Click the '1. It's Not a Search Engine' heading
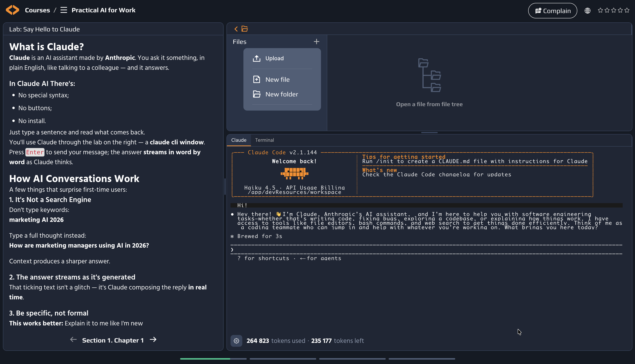This screenshot has height=364, width=635. (x=50, y=199)
